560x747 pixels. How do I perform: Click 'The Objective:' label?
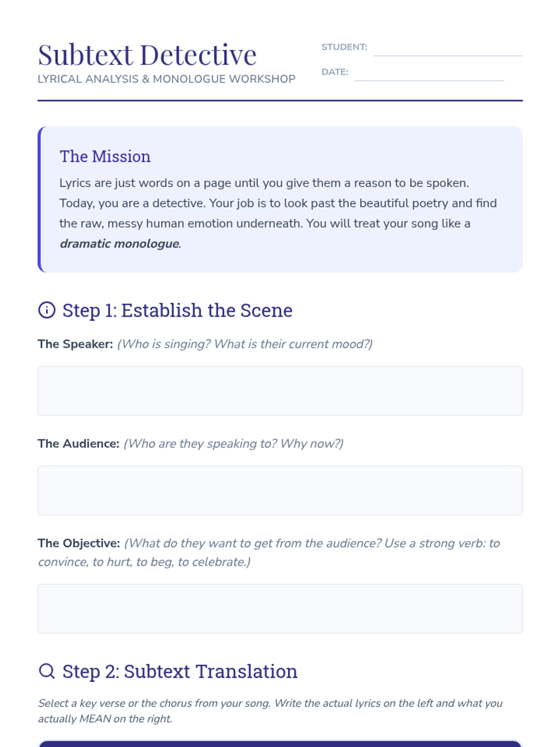tap(79, 543)
